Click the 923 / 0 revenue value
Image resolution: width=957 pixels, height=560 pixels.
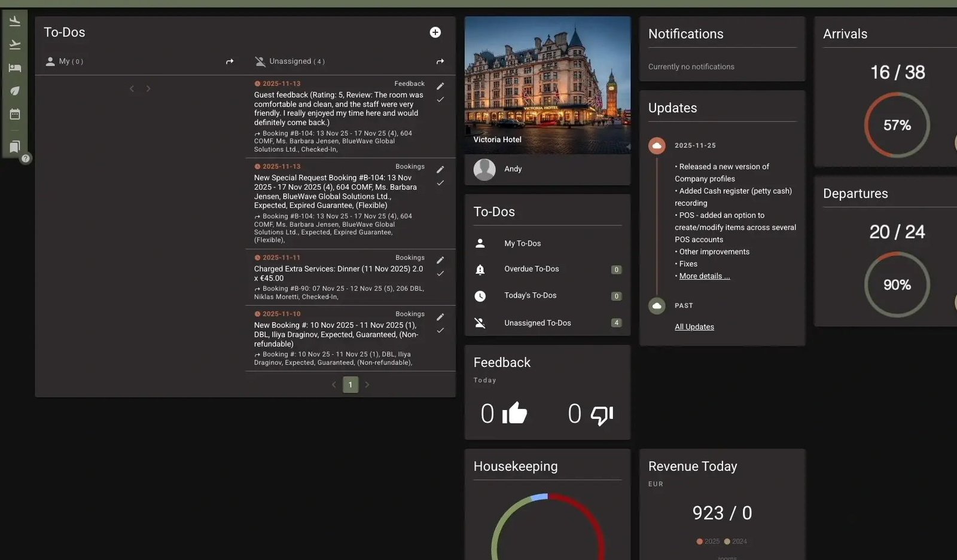coord(722,513)
